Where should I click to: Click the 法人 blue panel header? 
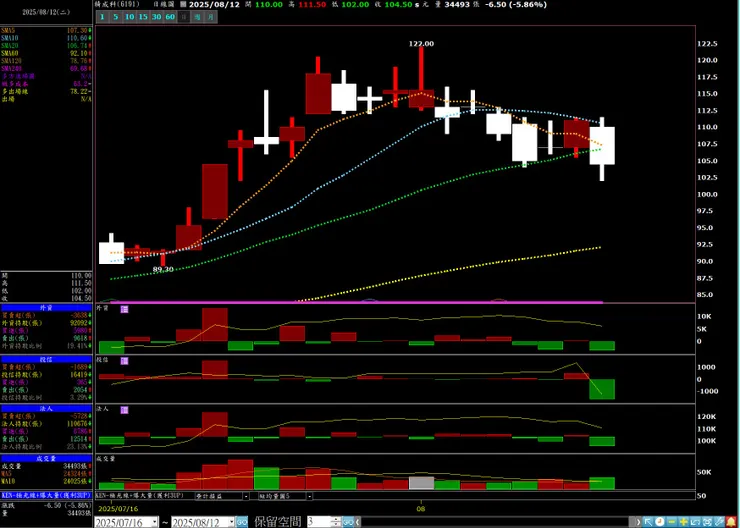tap(46, 409)
